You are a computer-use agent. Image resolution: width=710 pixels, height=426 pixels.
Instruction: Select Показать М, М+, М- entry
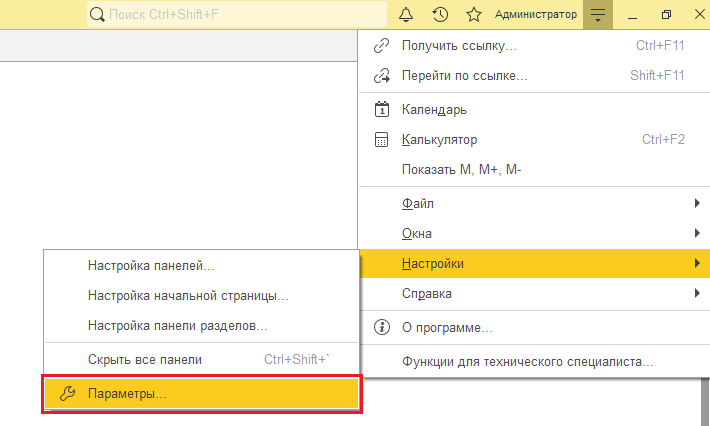tap(534, 169)
